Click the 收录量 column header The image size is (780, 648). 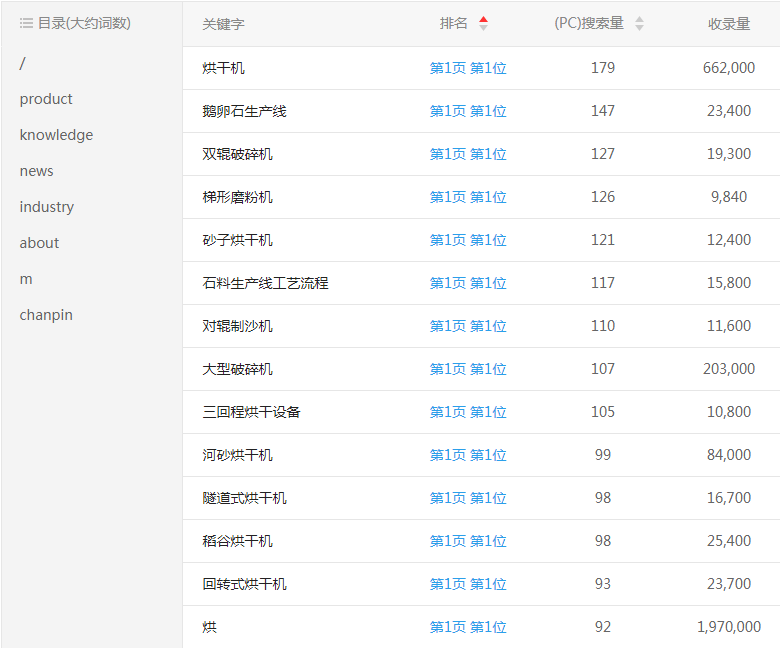point(729,24)
